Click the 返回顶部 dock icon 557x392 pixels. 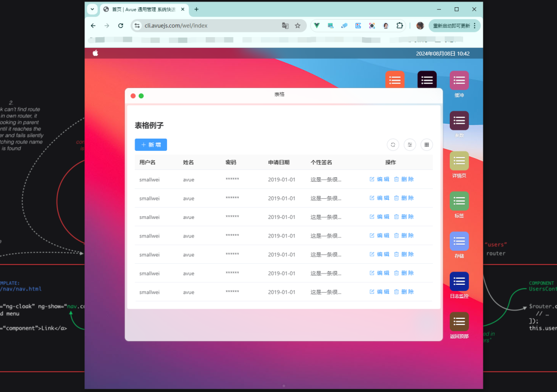click(459, 322)
